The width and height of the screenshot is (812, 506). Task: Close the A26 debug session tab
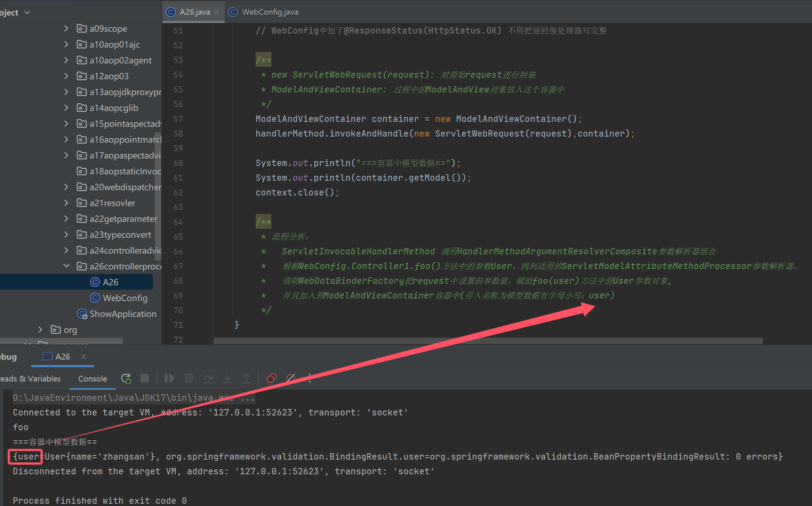(x=84, y=357)
